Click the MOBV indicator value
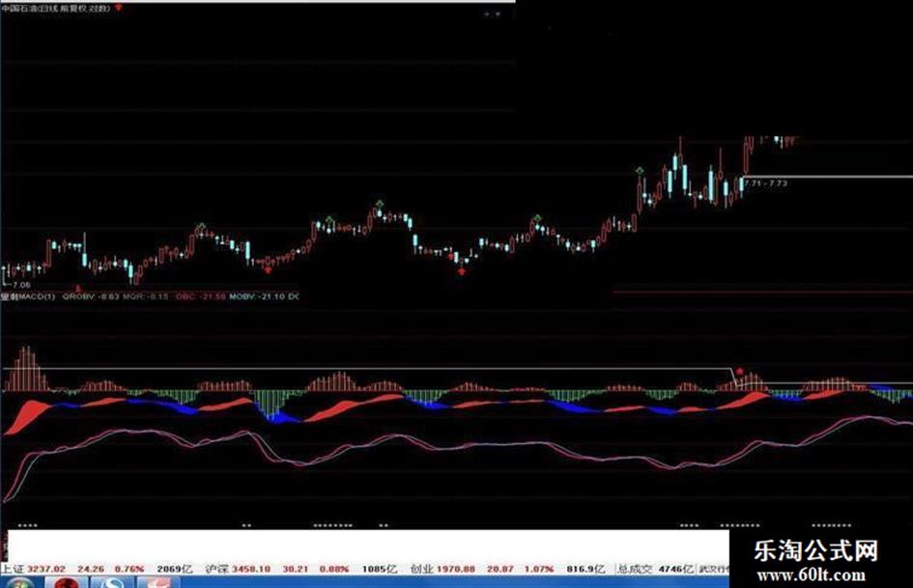Viewport: 913px width, 588px height. pyautogui.click(x=257, y=296)
